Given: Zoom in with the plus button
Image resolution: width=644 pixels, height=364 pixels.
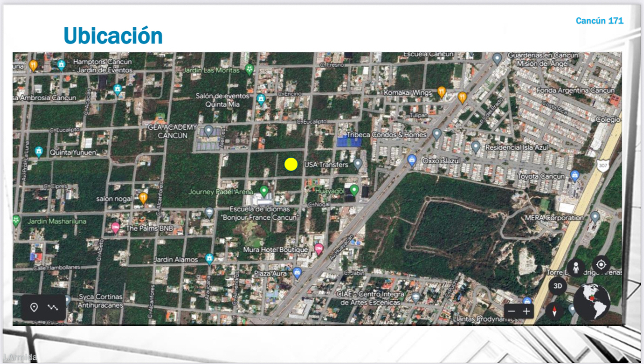Looking at the screenshot, I should [x=526, y=311].
